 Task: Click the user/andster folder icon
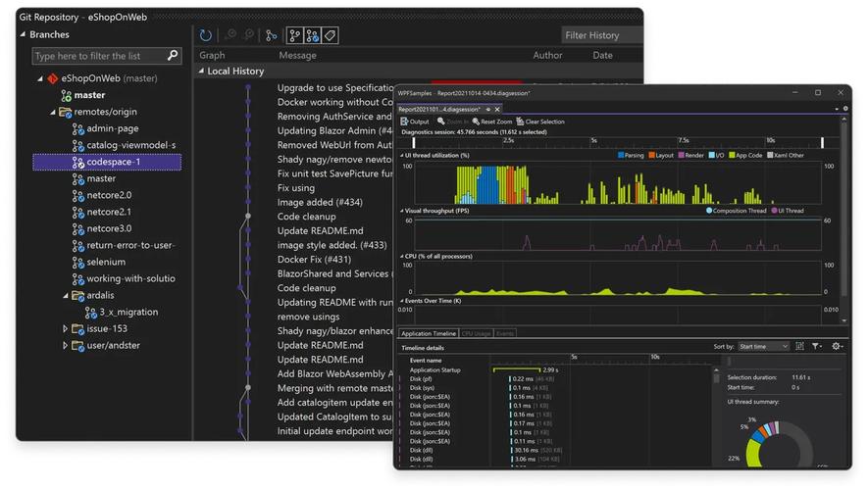tap(78, 346)
